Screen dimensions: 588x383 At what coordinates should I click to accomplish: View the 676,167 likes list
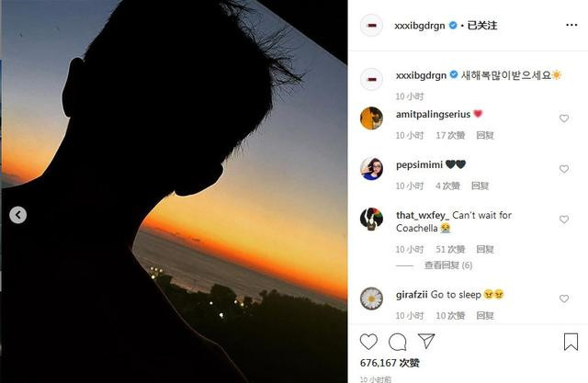pos(390,363)
